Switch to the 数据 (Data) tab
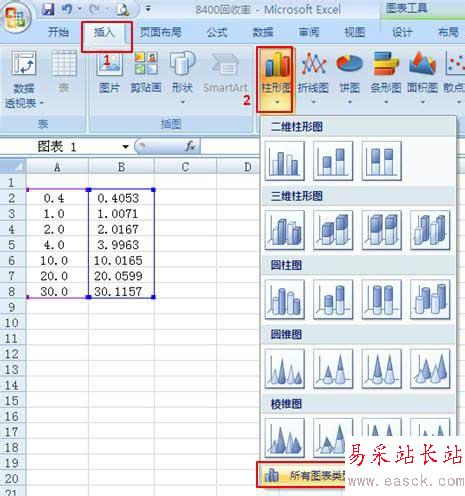The image size is (465, 496). tap(263, 32)
